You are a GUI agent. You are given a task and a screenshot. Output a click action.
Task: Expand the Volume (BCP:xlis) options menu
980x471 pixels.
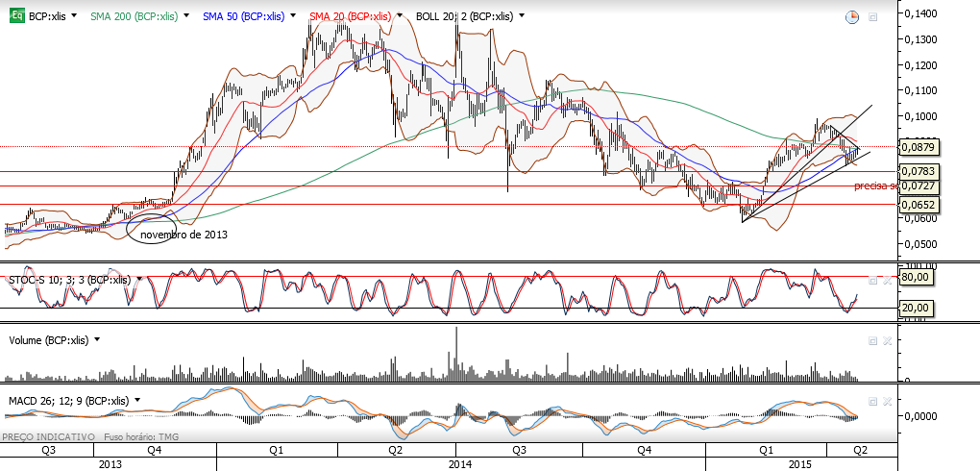97,340
